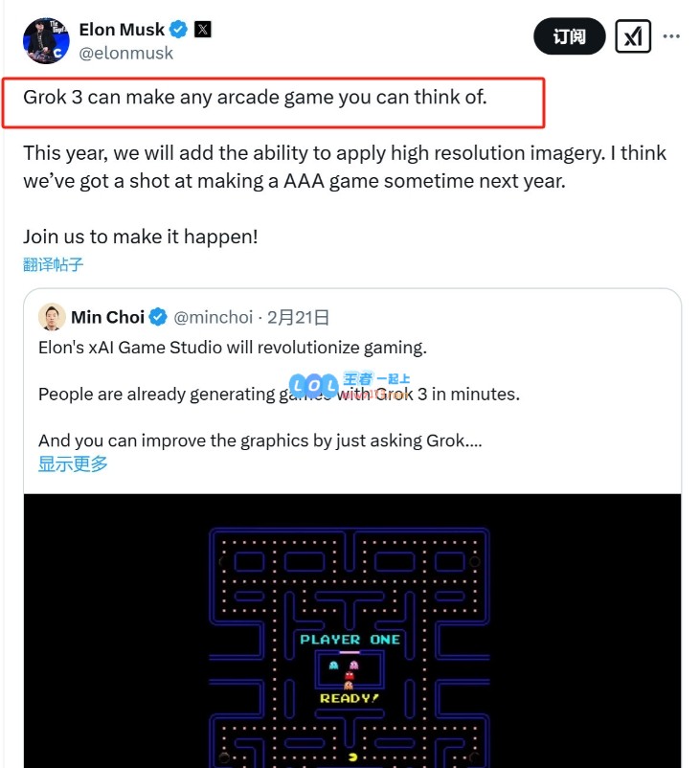The width and height of the screenshot is (700, 768).
Task: Visit the @minchoi handle
Action: (x=214, y=317)
